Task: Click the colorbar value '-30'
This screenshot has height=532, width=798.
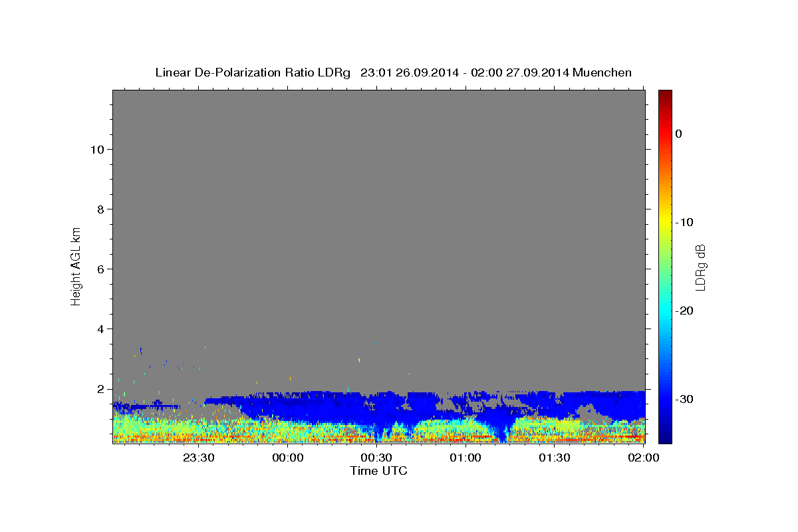Action: [x=684, y=399]
